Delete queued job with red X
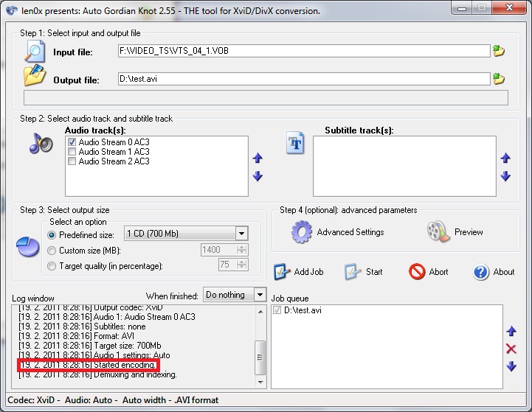This screenshot has height=412, width=532. [511, 349]
